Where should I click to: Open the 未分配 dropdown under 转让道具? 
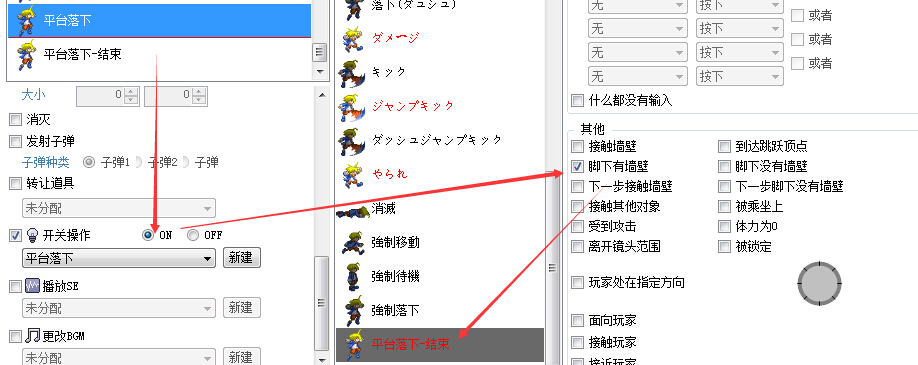[x=119, y=208]
